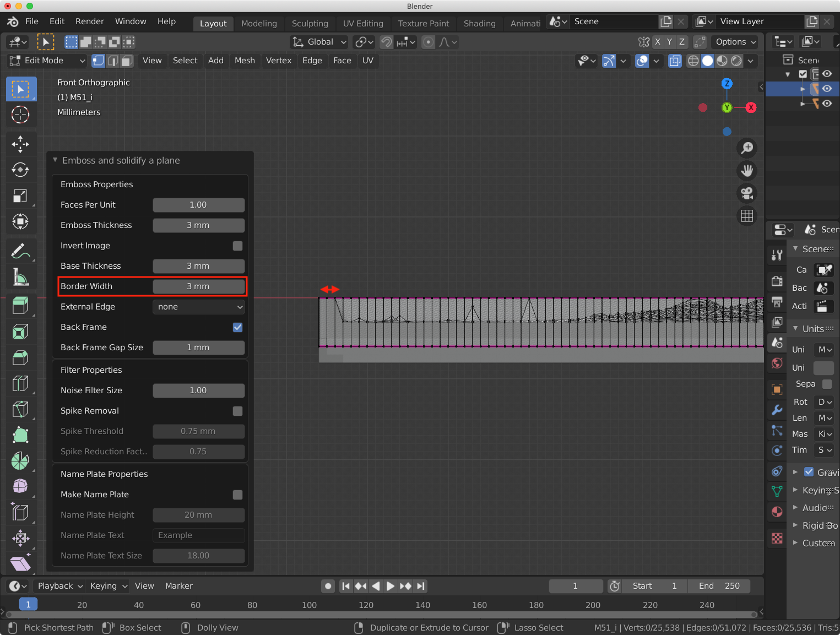Toggle camera view icon in viewport
This screenshot has height=635, width=840.
pyautogui.click(x=747, y=193)
